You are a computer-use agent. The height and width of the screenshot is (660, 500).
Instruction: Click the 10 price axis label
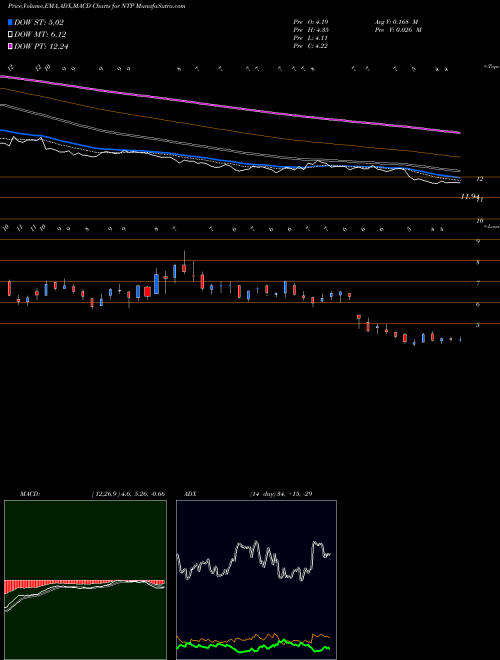click(x=479, y=221)
